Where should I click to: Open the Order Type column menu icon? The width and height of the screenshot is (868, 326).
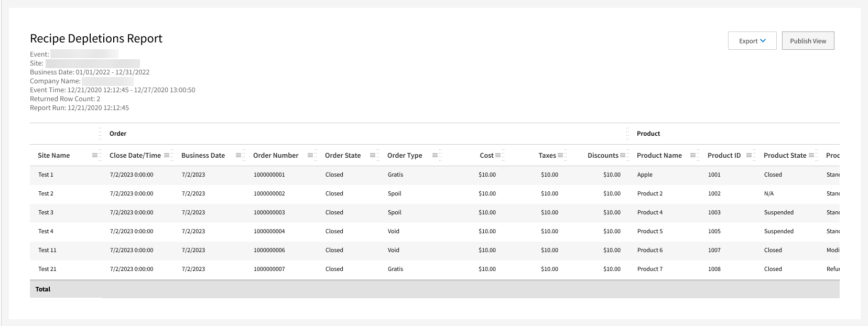[435, 155]
